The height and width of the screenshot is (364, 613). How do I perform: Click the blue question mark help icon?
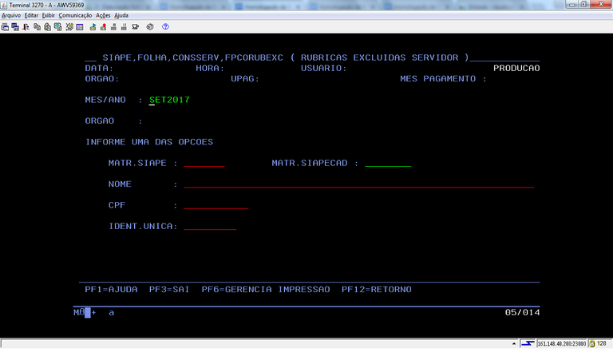pos(165,26)
